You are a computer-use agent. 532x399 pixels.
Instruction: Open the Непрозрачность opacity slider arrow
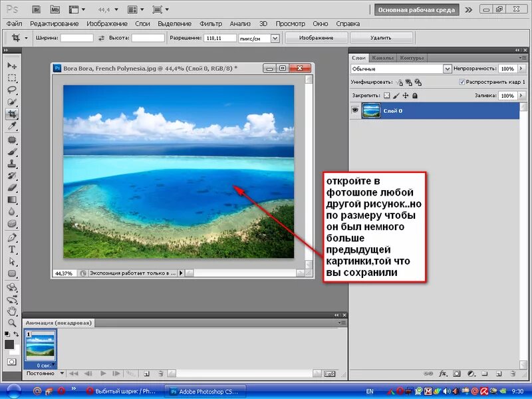[x=521, y=68]
